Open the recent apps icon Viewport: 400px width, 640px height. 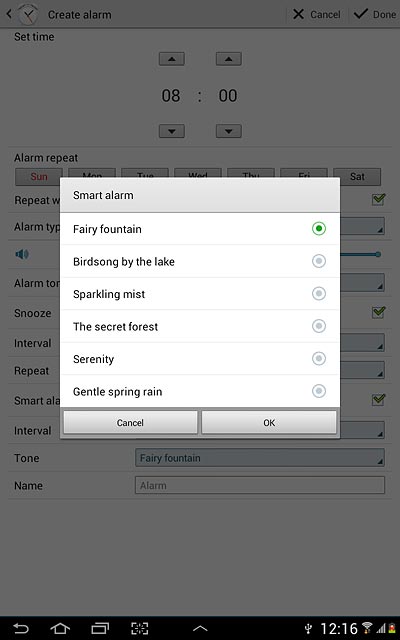pos(100,628)
